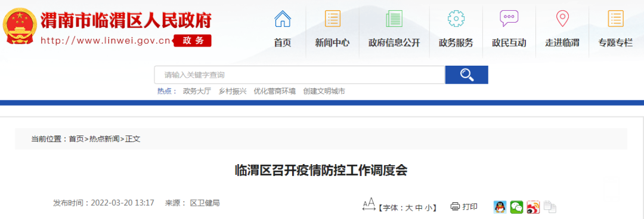Set font size to 小
The width and height of the screenshot is (644, 219).
coord(428,208)
